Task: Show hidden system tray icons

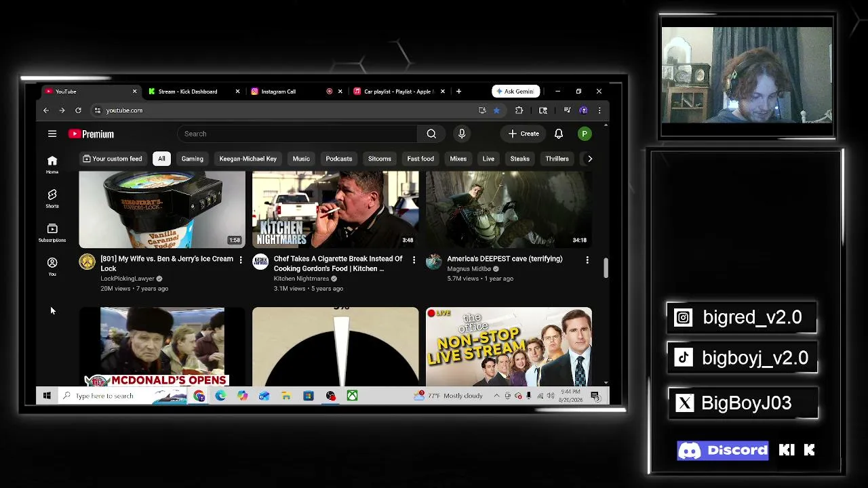Action: coord(496,396)
